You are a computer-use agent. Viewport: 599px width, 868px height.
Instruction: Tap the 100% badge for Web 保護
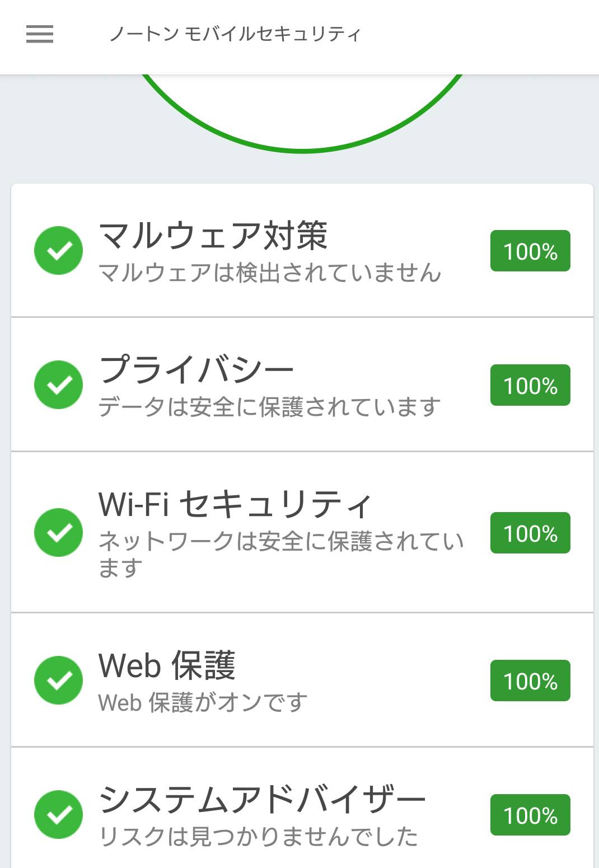click(530, 681)
